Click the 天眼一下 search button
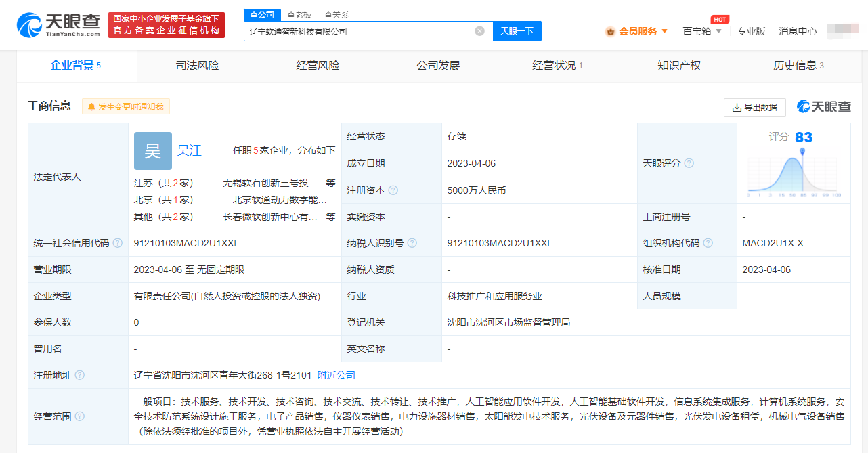Viewport: 868px width, 453px height. (x=517, y=30)
